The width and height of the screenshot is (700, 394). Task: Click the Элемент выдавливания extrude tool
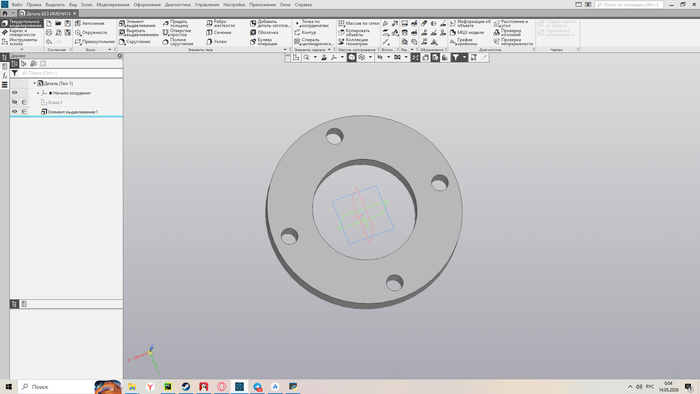click(137, 23)
